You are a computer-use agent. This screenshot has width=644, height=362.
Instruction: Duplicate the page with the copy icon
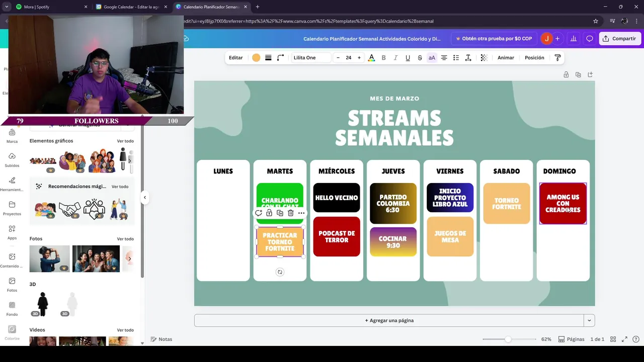[578, 74]
